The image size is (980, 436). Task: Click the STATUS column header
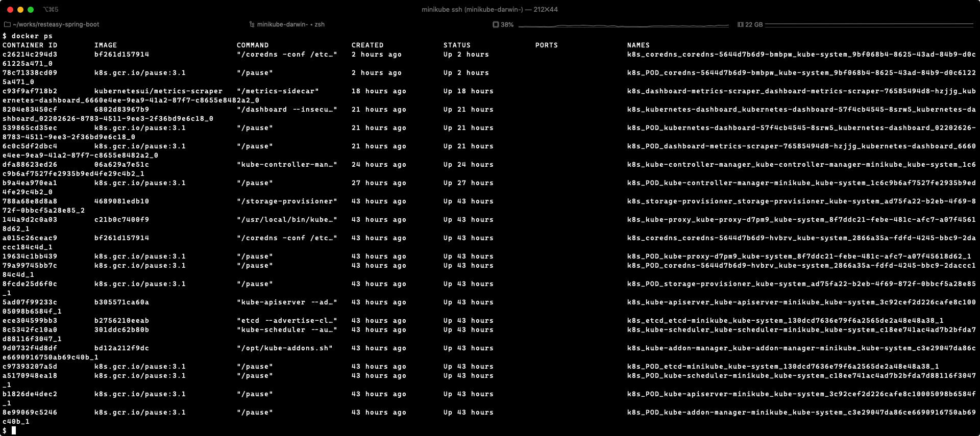coord(457,45)
